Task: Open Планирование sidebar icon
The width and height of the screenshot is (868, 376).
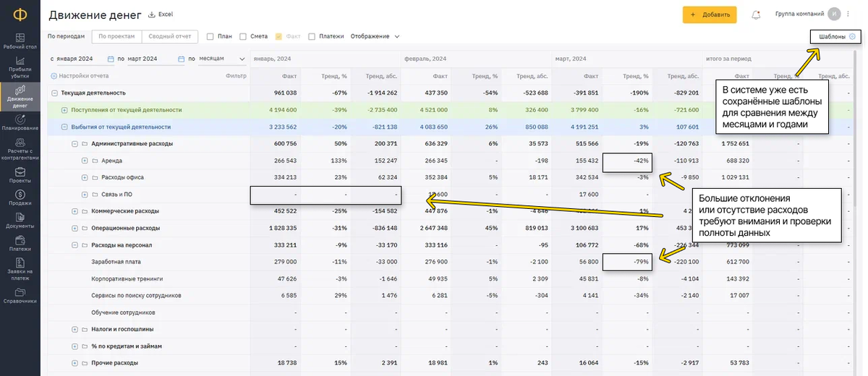Action: click(20, 119)
